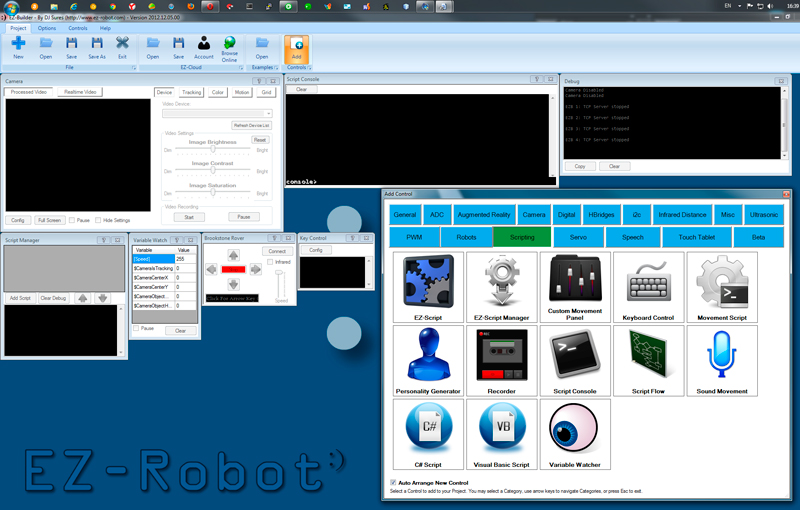Move script down in Script Manager
Viewport: 800px width, 510px height.
(x=103, y=298)
